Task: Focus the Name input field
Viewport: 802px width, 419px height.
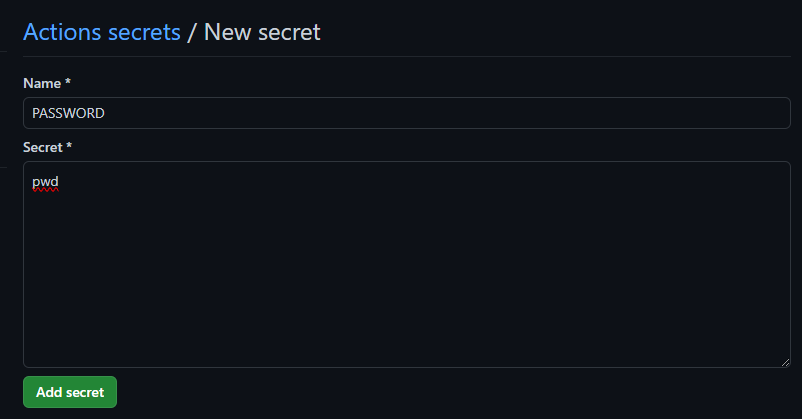Action: pyautogui.click(x=407, y=113)
